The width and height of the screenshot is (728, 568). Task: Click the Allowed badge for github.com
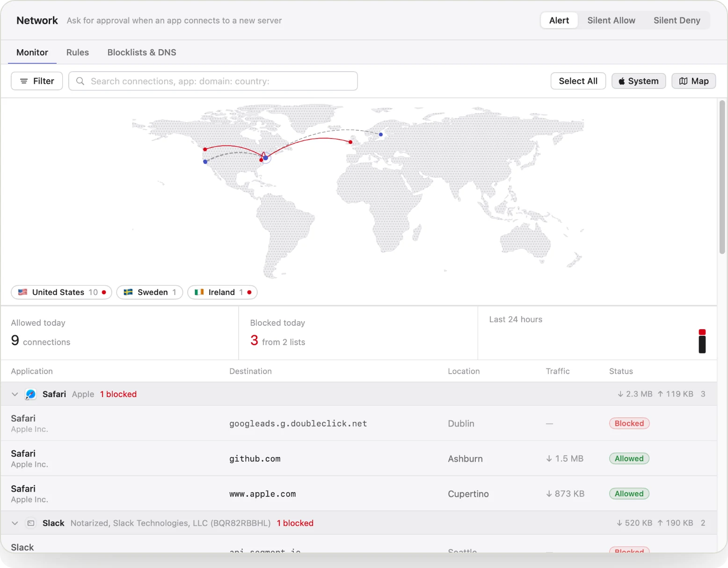[629, 458]
